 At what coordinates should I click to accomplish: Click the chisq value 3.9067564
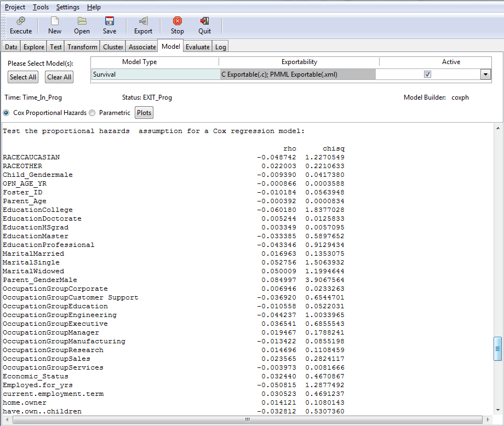pos(325,280)
